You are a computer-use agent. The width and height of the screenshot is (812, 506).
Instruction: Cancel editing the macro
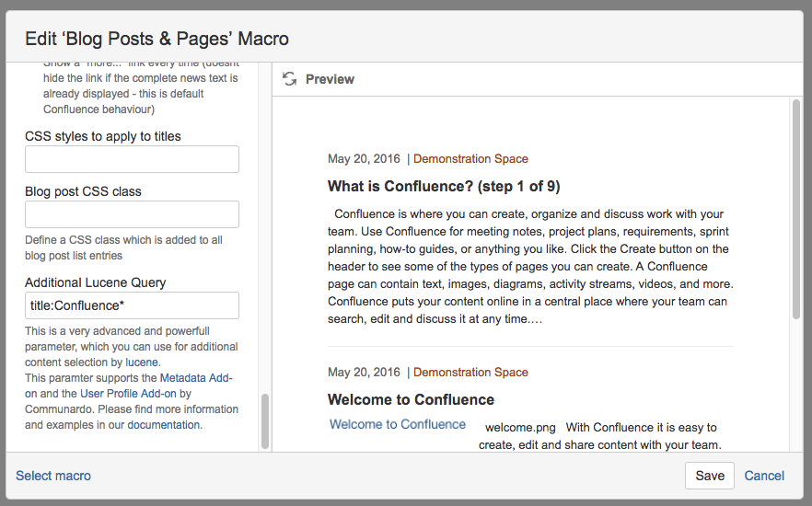(764, 476)
